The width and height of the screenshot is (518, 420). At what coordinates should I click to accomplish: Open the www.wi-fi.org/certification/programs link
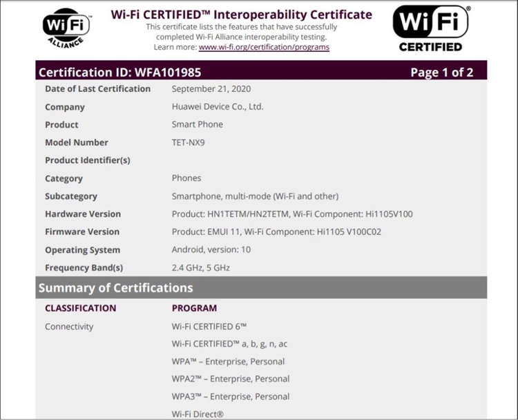pyautogui.click(x=264, y=47)
